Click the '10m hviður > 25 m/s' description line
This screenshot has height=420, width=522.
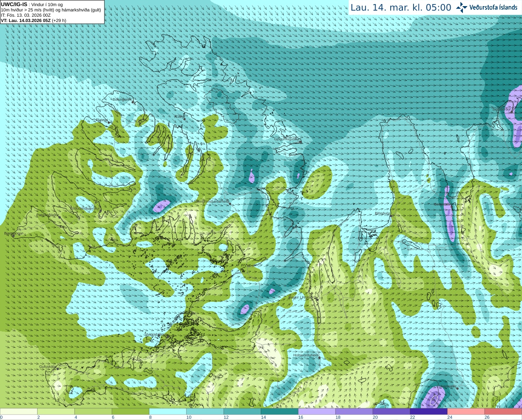[x=51, y=10]
